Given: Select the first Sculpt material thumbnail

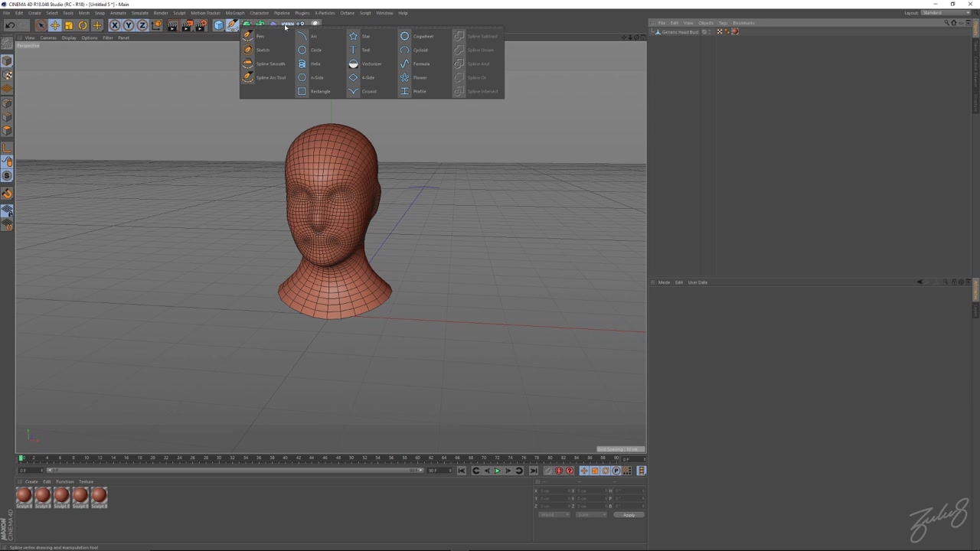Looking at the screenshot, I should [x=23, y=496].
